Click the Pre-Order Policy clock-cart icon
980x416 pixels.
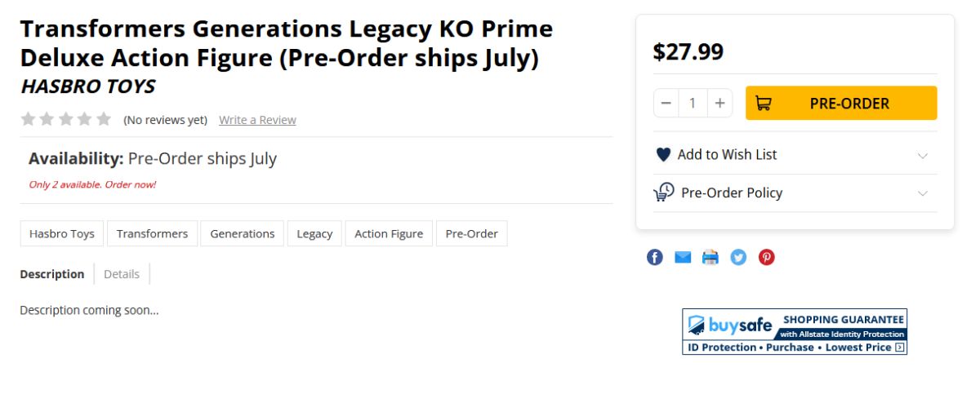[x=664, y=193]
